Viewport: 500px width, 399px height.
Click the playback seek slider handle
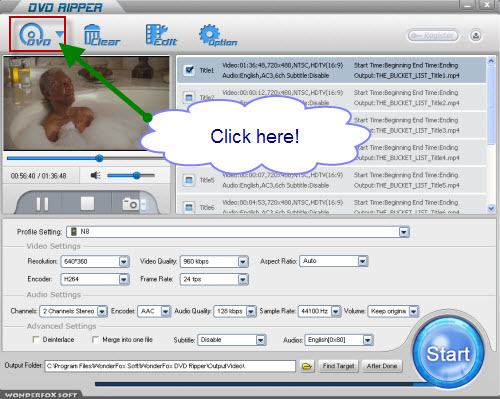point(99,158)
